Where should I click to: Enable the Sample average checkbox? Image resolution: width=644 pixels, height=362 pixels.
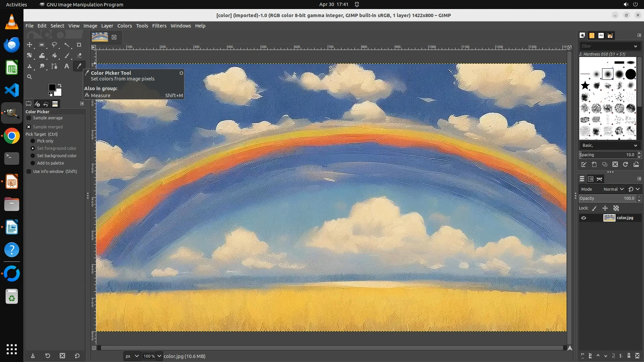(29, 118)
